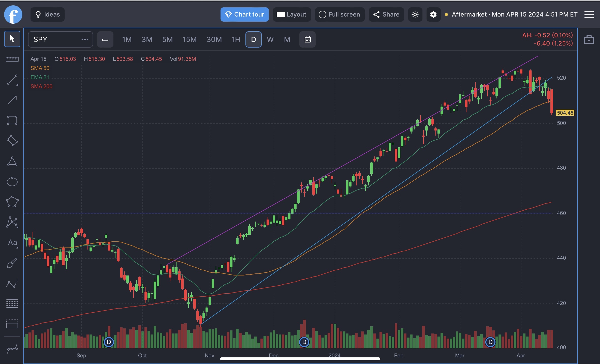Switch to 1M timeframe

coord(127,39)
